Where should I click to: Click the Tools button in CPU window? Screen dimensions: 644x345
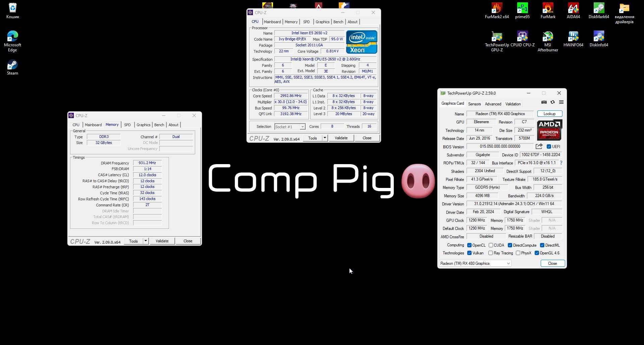pos(312,138)
